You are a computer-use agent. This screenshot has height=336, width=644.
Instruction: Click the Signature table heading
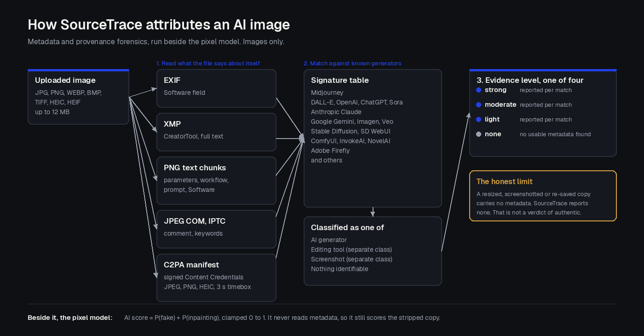click(340, 80)
